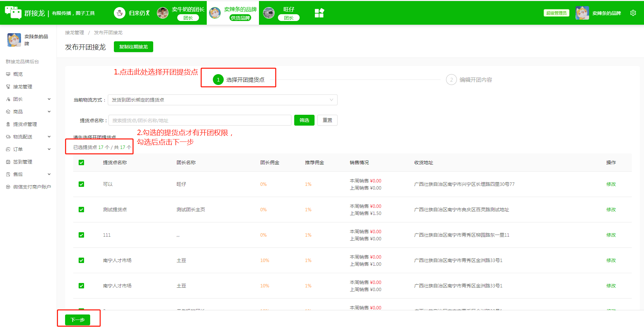Click the 接龙管理 cart icon
Viewport: 644px width, 327px height.
click(x=8, y=87)
